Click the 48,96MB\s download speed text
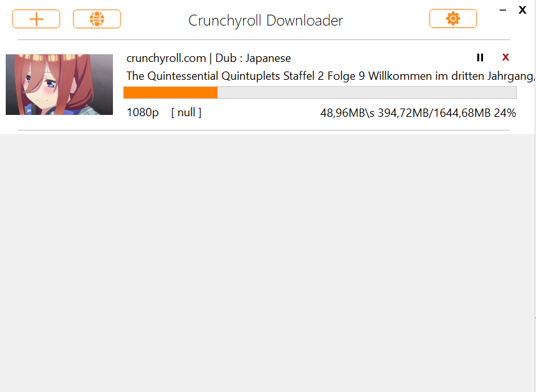Image resolution: width=536 pixels, height=392 pixels. [x=347, y=113]
